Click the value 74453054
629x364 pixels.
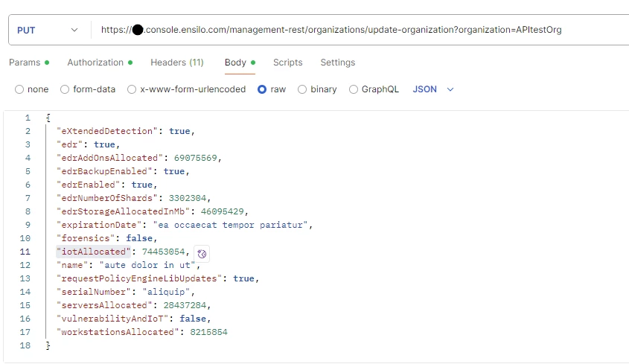pos(163,252)
